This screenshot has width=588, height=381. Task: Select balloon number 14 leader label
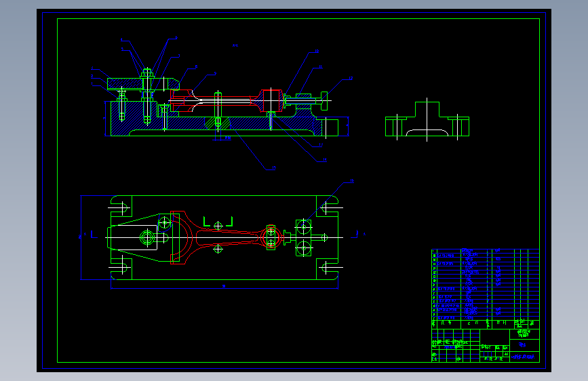click(x=324, y=160)
